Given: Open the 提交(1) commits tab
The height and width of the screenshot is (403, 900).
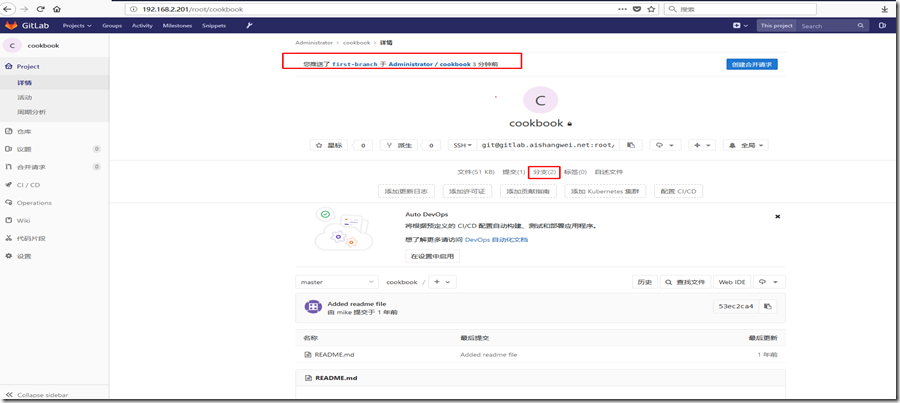Looking at the screenshot, I should coord(513,172).
